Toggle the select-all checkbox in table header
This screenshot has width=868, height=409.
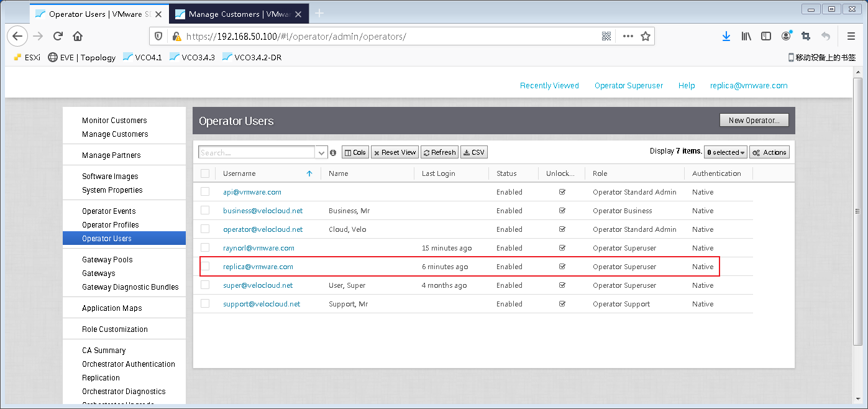205,173
